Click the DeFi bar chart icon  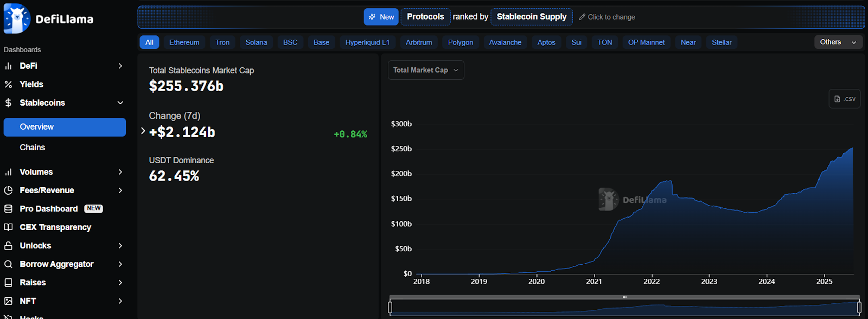point(8,66)
